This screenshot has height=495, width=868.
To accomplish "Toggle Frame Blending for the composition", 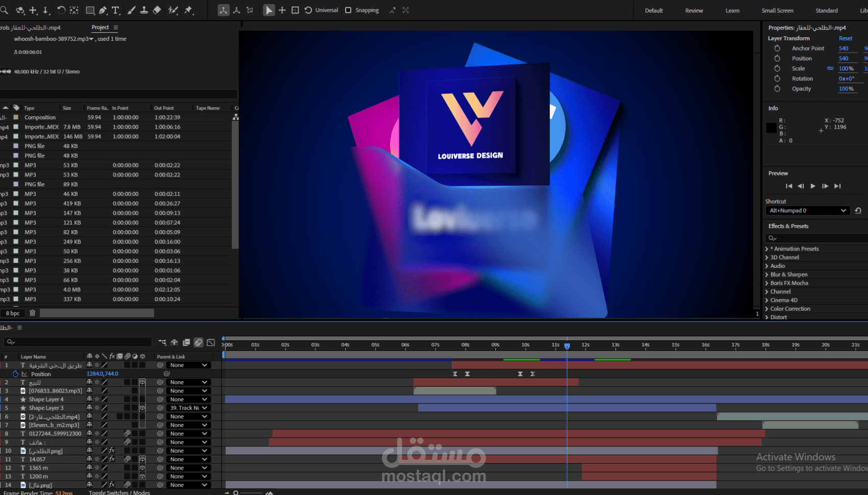I will (x=186, y=342).
